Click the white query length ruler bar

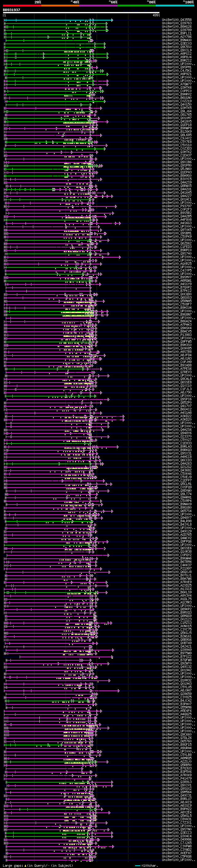[81, 13]
